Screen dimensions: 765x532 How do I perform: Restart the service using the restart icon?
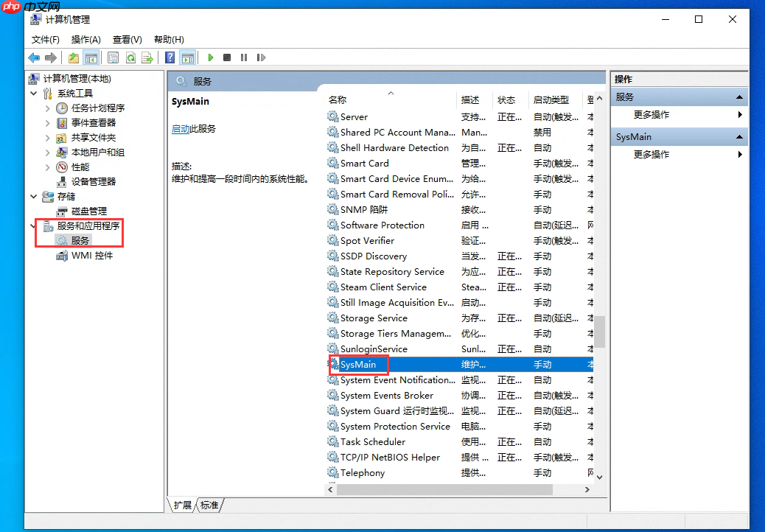(260, 57)
